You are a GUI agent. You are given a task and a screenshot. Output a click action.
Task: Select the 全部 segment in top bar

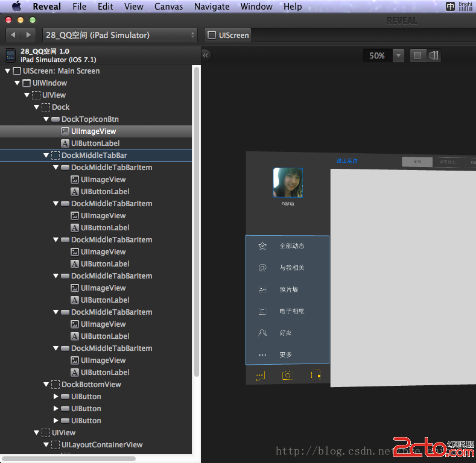[417, 162]
